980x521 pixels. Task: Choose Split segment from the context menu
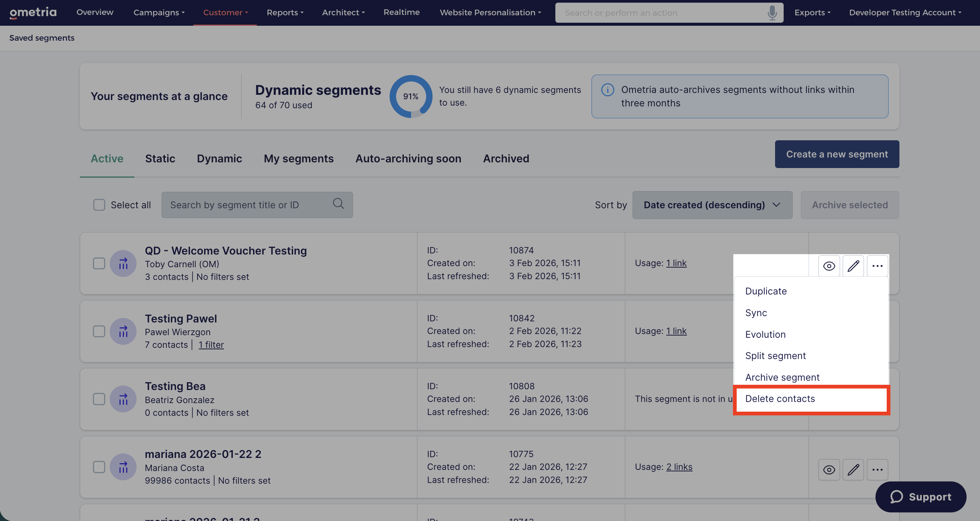point(811,356)
